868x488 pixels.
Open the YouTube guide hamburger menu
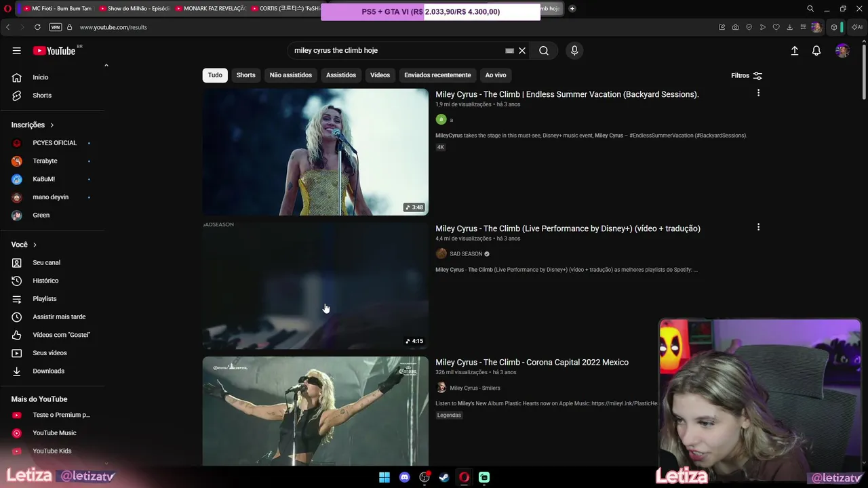16,50
